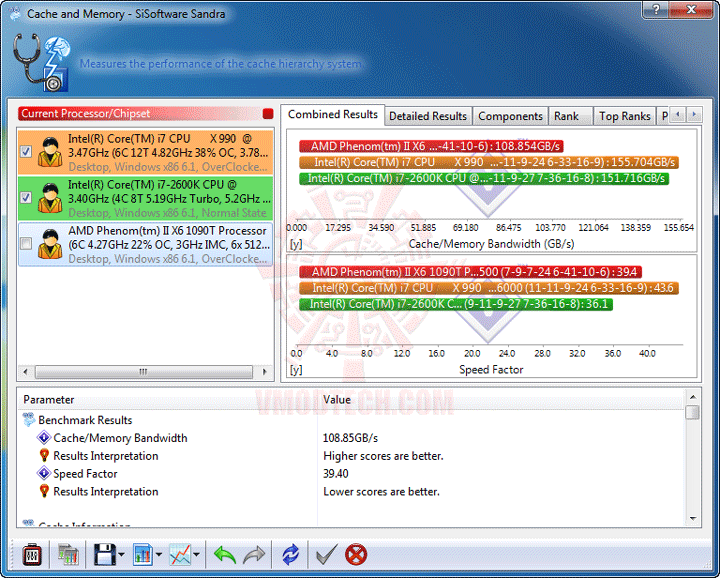Switch to the Combined Results tab

coord(332,114)
